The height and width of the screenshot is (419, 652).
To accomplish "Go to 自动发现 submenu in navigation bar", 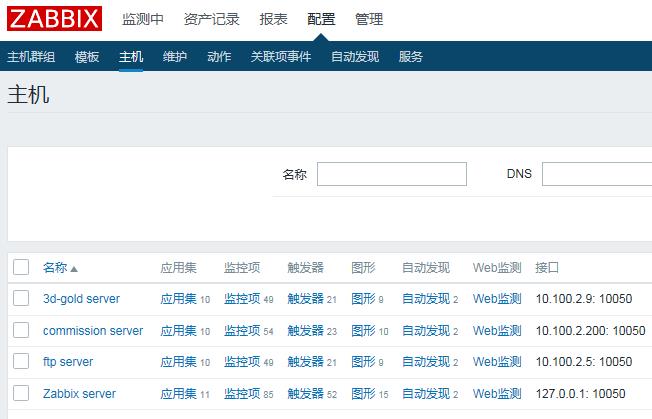I will click(x=355, y=57).
